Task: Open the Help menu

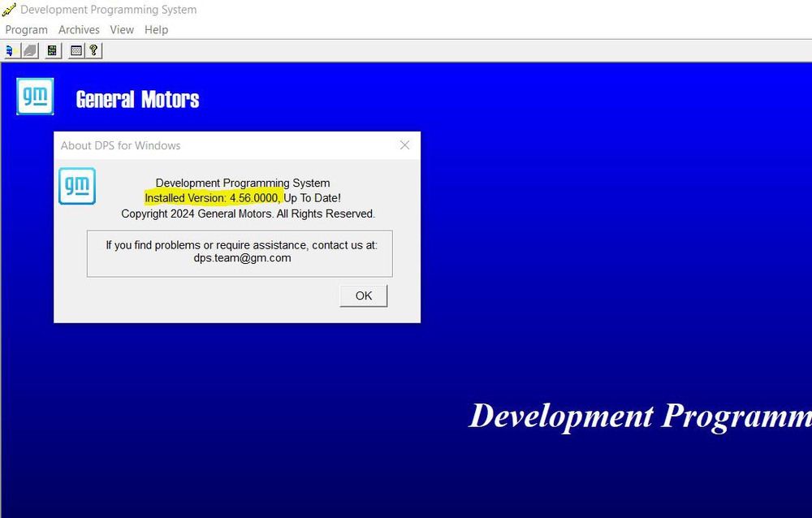Action: click(x=156, y=30)
